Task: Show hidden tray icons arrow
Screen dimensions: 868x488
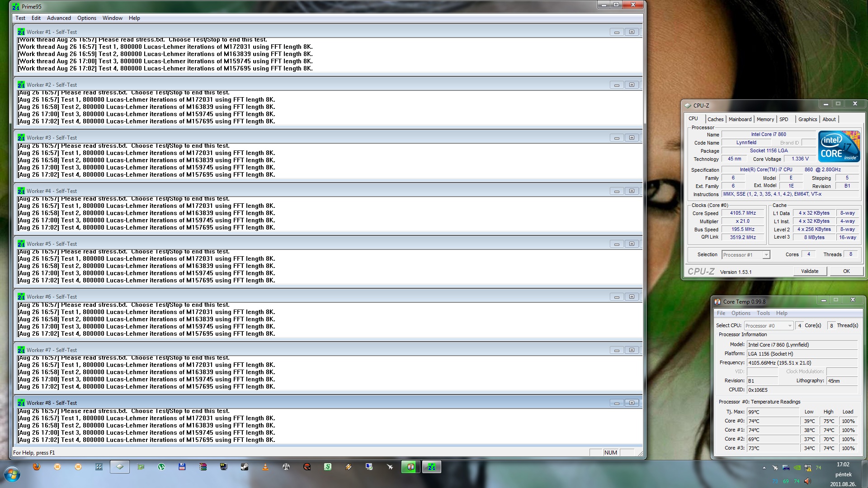Action: point(764,468)
